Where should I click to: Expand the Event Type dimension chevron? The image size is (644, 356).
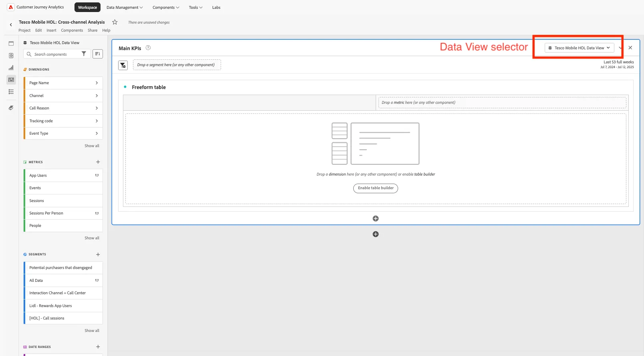tap(97, 133)
